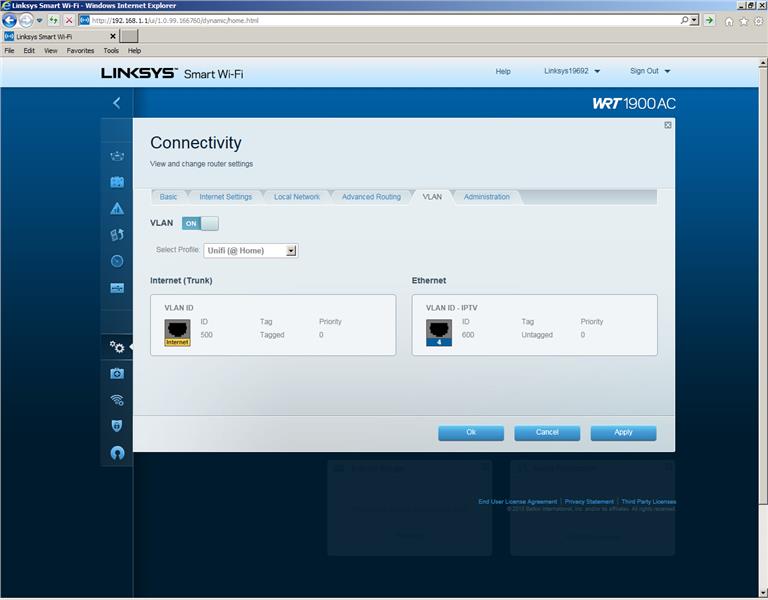768x600 pixels.
Task: Open the Tools menu
Action: pyautogui.click(x=111, y=50)
